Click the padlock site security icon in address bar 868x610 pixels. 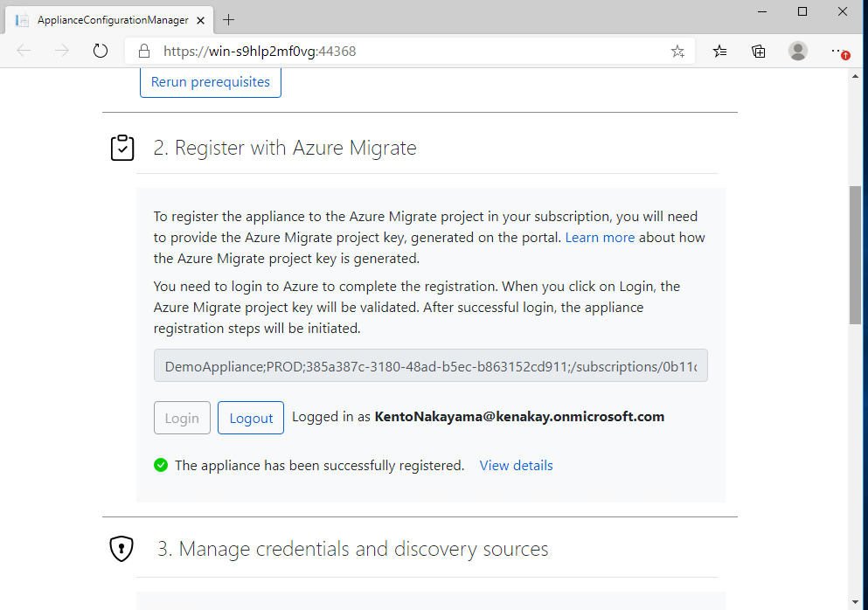pyautogui.click(x=142, y=51)
